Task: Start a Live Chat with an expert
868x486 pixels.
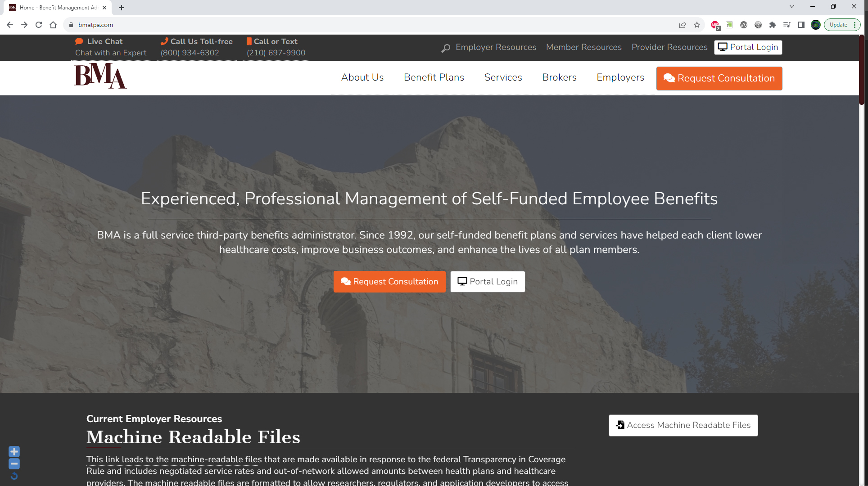Action: click(x=111, y=47)
